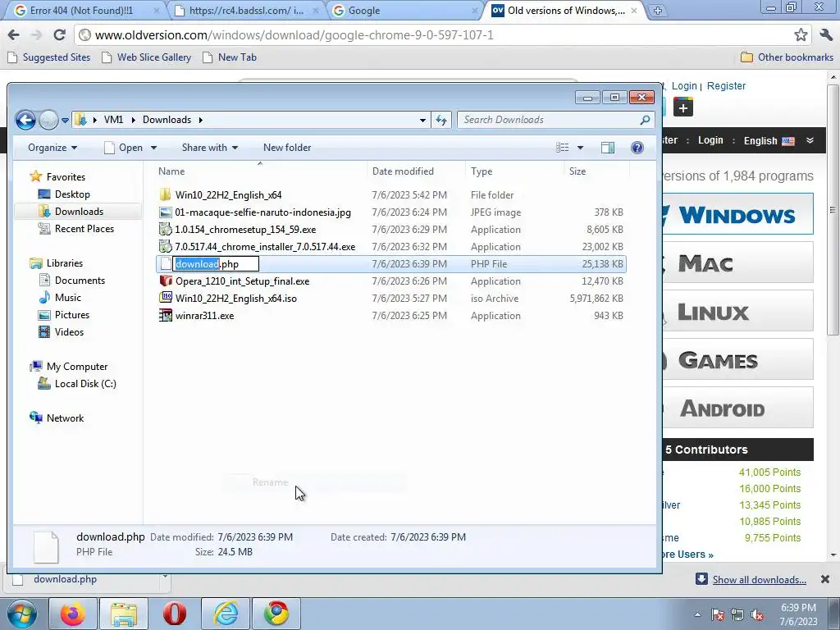
Task: Launch Opera from the taskbar
Action: 174,614
